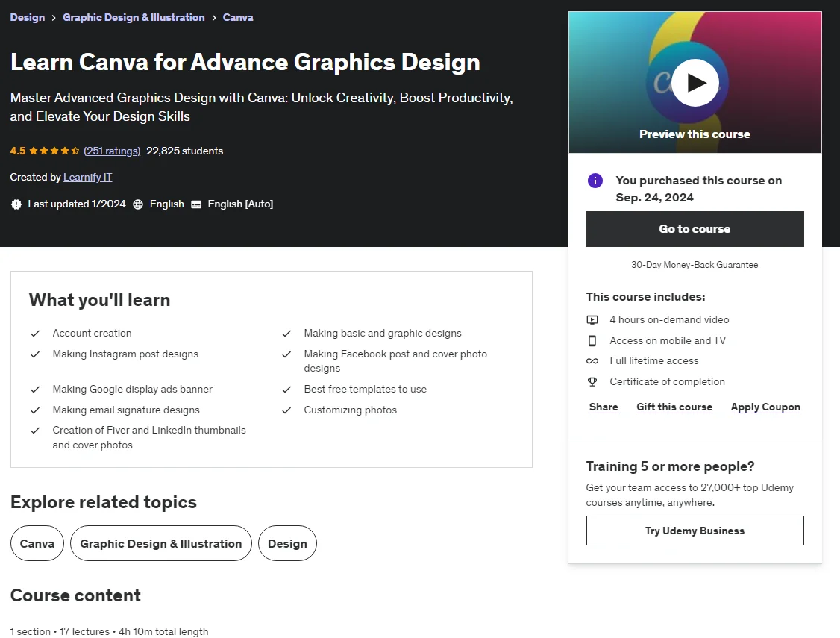Click the star rating icons
This screenshot has height=638, width=840.
coord(54,151)
